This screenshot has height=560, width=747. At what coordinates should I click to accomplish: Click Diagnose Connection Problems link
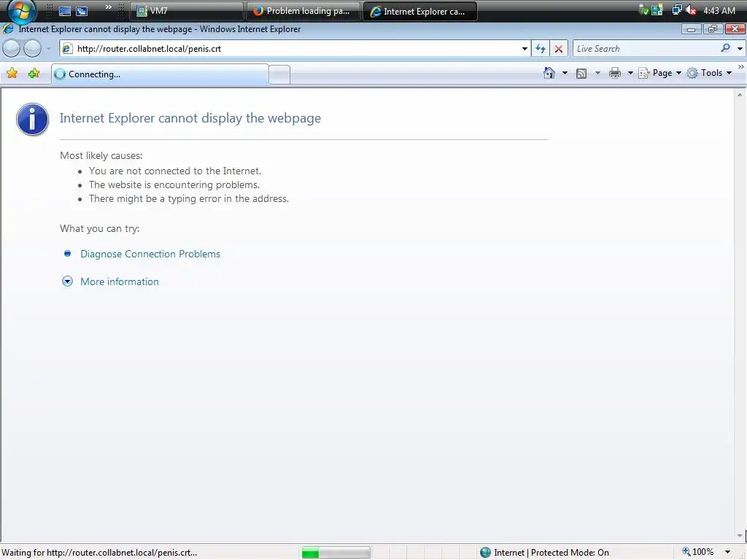150,254
